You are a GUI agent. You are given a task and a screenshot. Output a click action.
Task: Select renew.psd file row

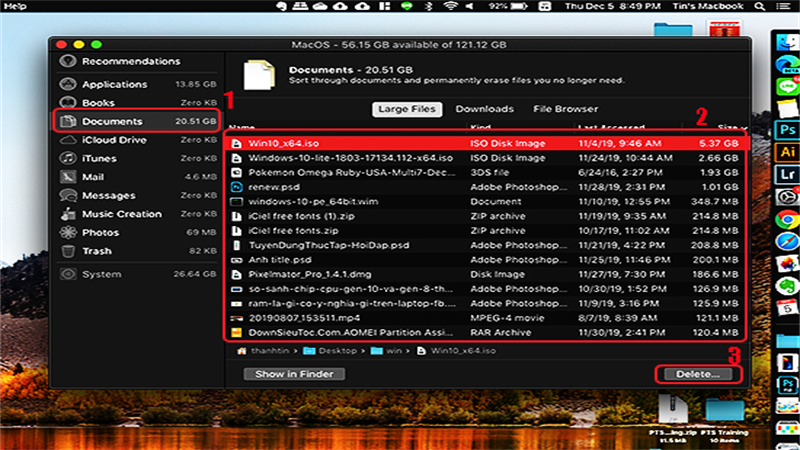[x=485, y=187]
